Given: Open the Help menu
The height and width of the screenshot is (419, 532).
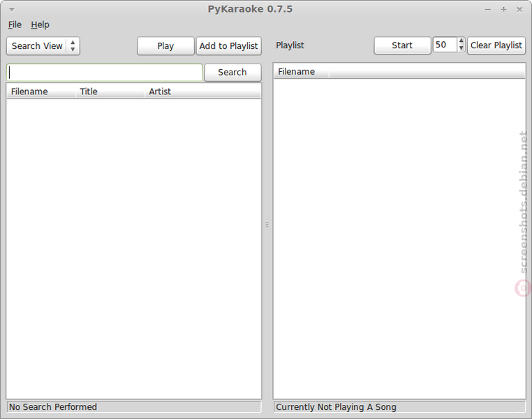Looking at the screenshot, I should (x=40, y=24).
